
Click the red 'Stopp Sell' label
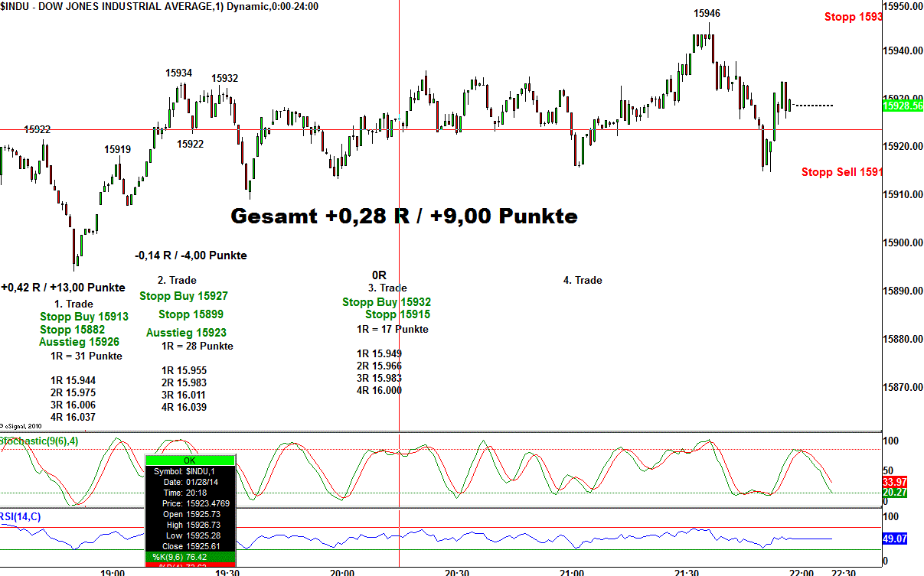841,172
